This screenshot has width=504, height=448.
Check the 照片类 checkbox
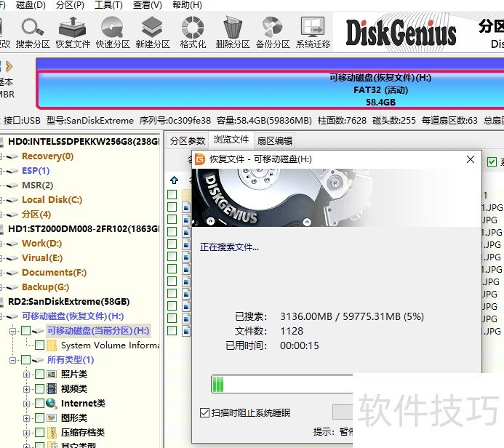[39, 375]
